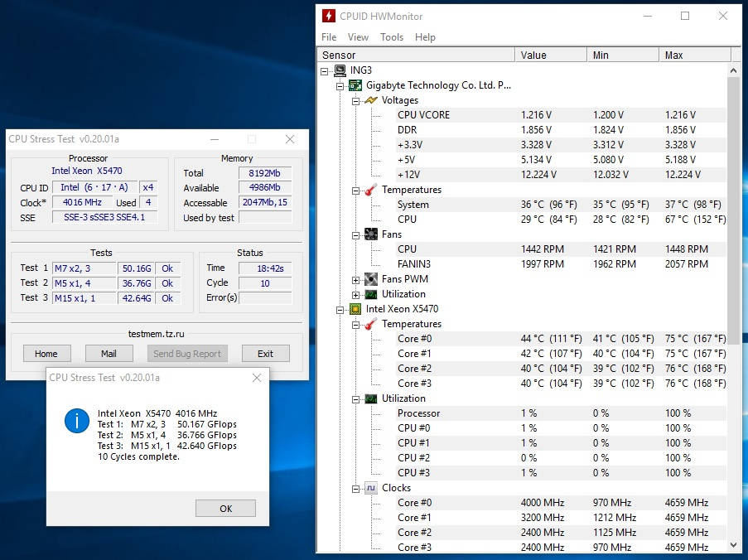Select the CPU VCORE voltage row

click(x=561, y=115)
